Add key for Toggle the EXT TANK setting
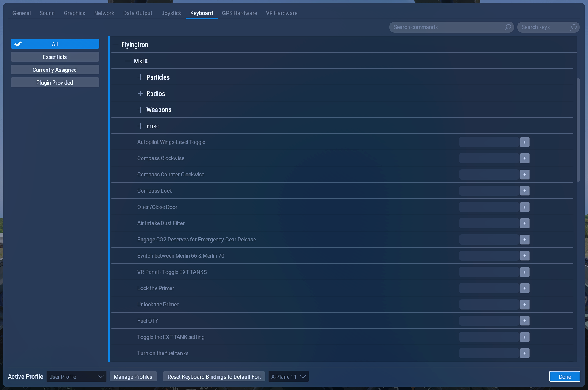 524,337
